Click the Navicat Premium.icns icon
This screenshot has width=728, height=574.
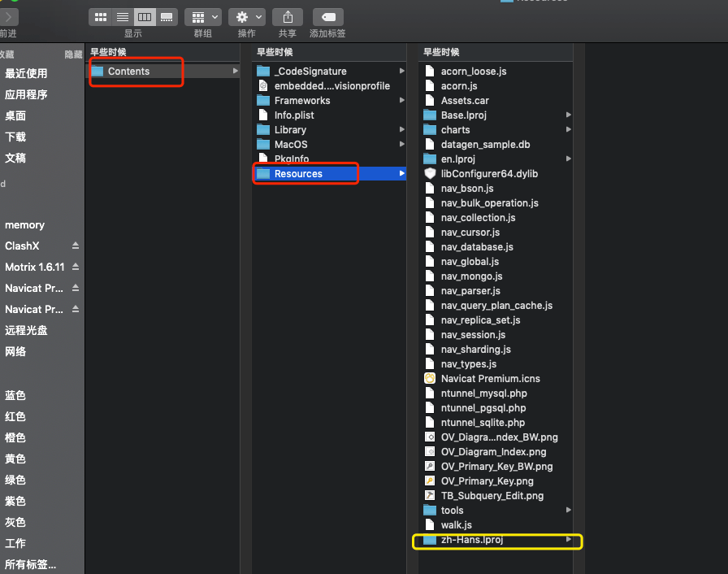(x=430, y=379)
